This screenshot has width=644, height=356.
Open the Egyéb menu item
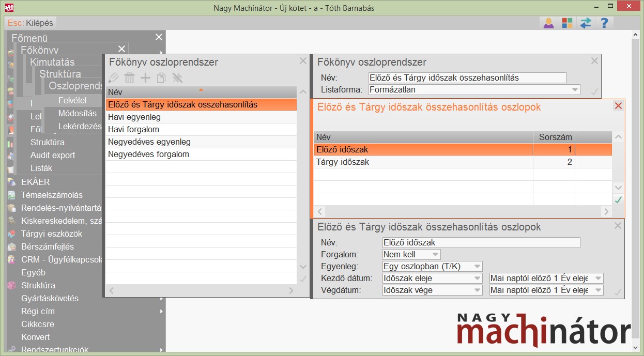[x=34, y=272]
